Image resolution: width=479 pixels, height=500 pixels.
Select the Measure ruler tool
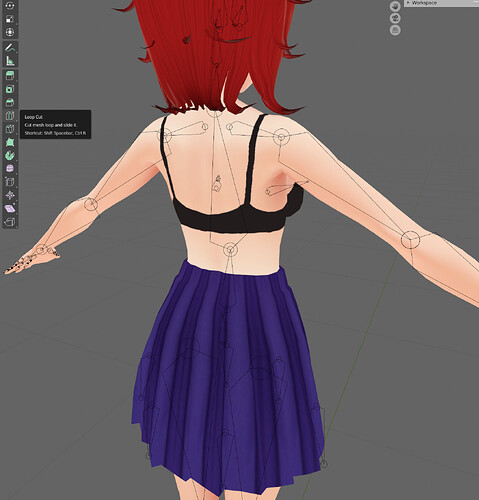point(10,61)
